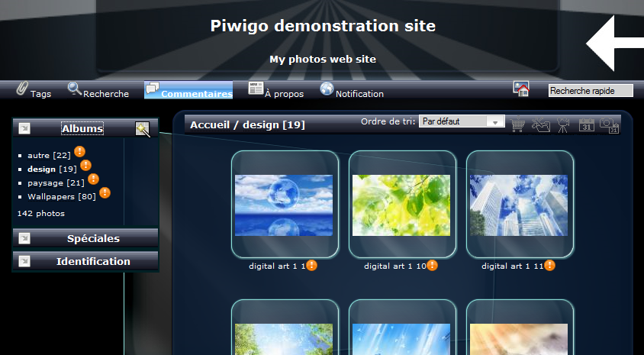This screenshot has height=355, width=644.
Task: Click the flat view icon next to cart
Action: (x=541, y=124)
